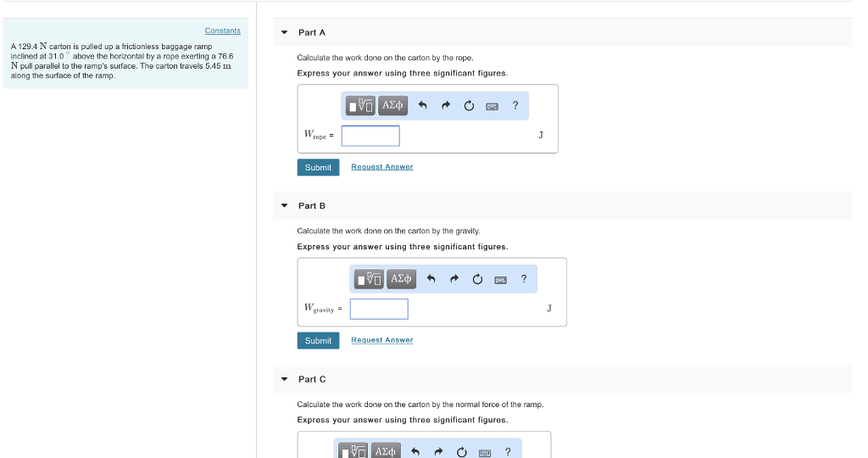868x458 pixels.
Task: Open help question mark in Part A
Action: pos(515,105)
